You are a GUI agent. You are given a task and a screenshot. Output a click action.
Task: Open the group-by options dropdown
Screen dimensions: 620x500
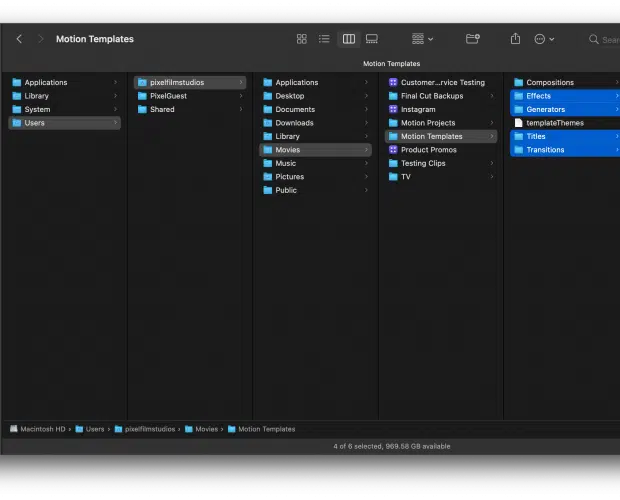(422, 39)
